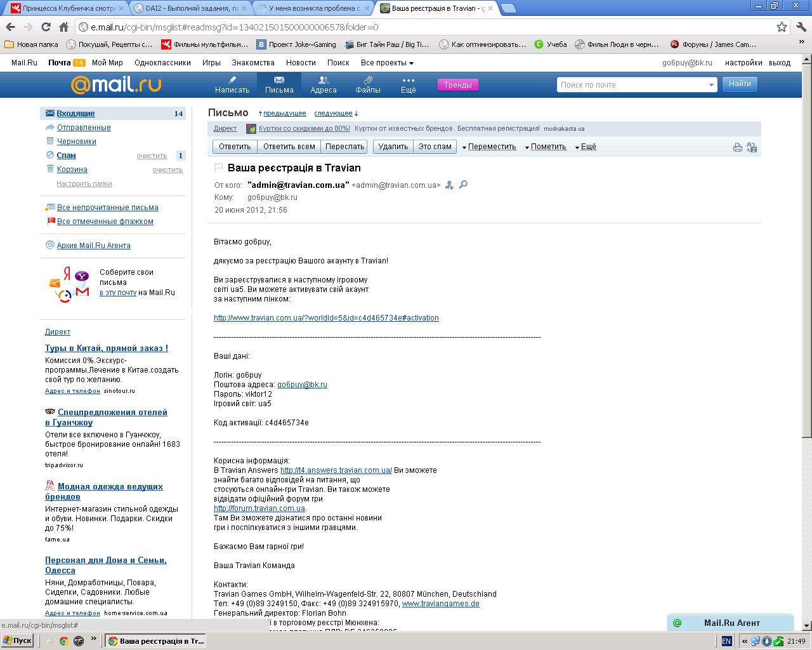Open Пометить dropdown
The image size is (812, 650).
tap(546, 147)
